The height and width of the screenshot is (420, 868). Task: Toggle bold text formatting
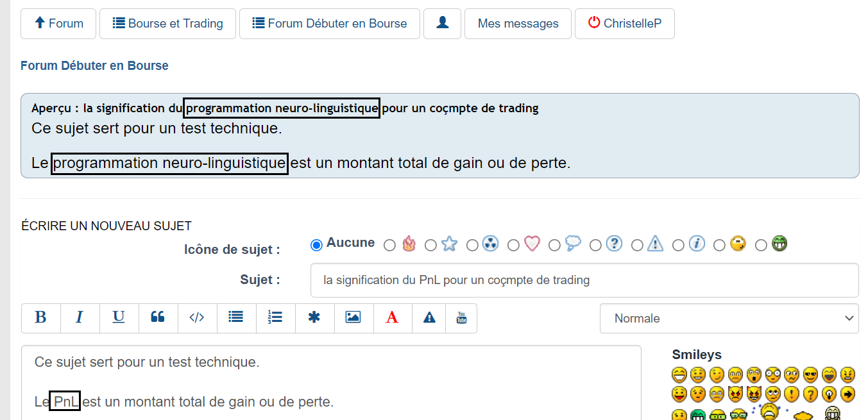click(x=41, y=318)
